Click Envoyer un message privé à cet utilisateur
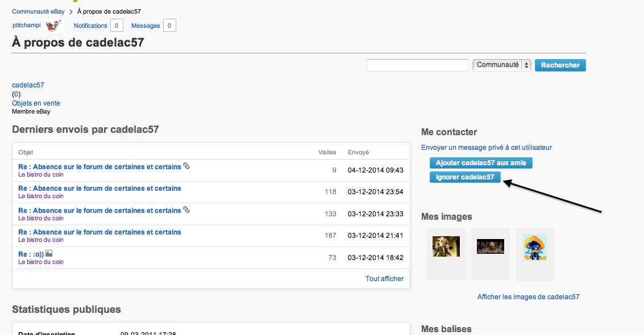 (487, 147)
